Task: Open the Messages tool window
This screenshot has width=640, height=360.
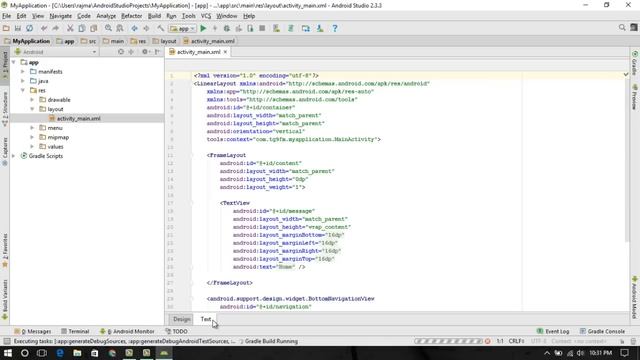Action: coord(33,331)
